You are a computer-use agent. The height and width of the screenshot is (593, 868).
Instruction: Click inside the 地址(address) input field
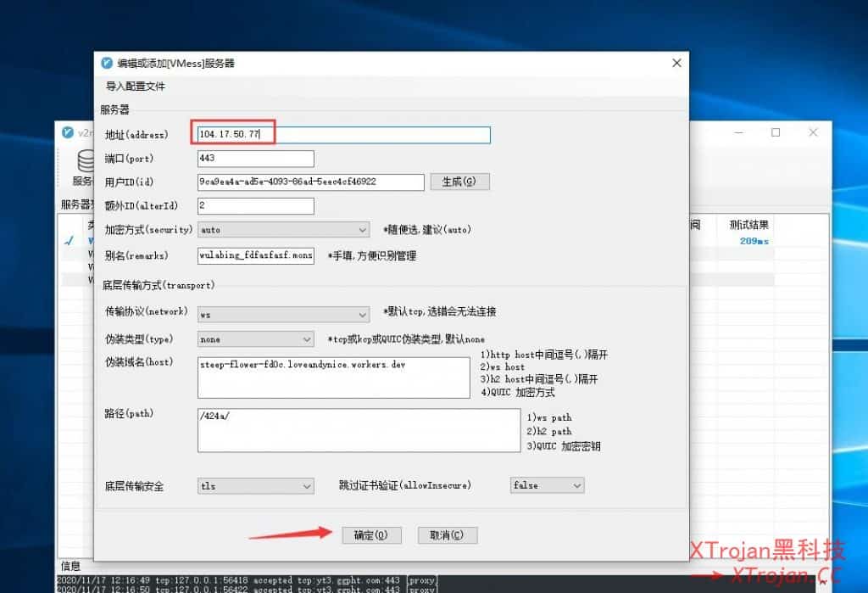click(339, 134)
